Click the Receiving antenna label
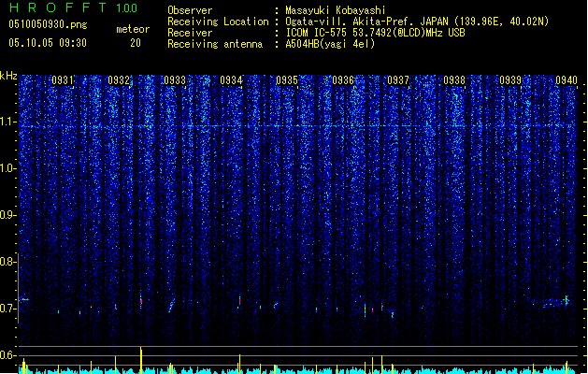 point(215,44)
